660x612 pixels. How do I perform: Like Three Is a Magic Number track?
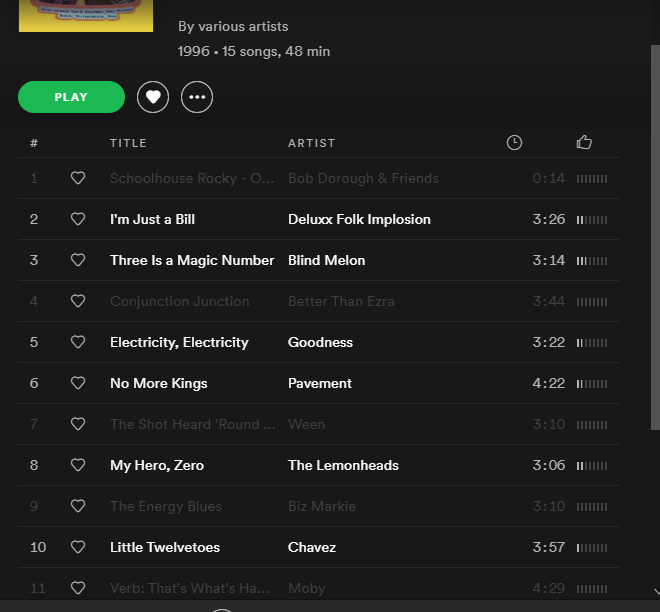pos(78,260)
